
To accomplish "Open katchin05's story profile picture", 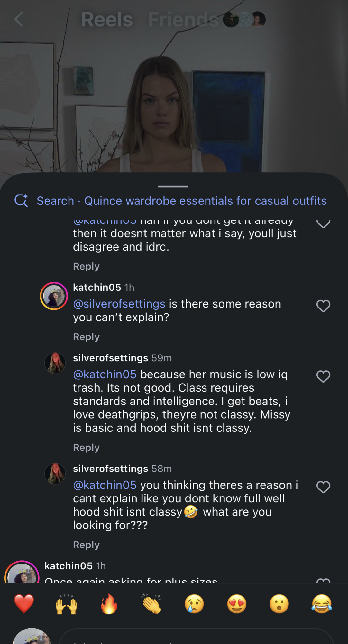I will [54, 296].
